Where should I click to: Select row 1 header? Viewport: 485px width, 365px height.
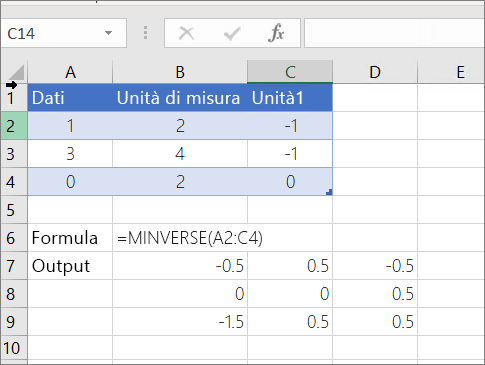(x=14, y=98)
